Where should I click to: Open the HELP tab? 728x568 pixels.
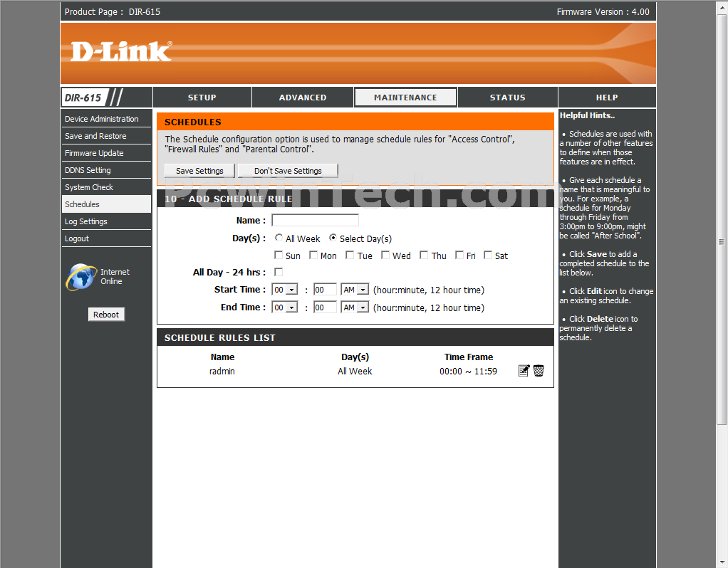pos(607,98)
